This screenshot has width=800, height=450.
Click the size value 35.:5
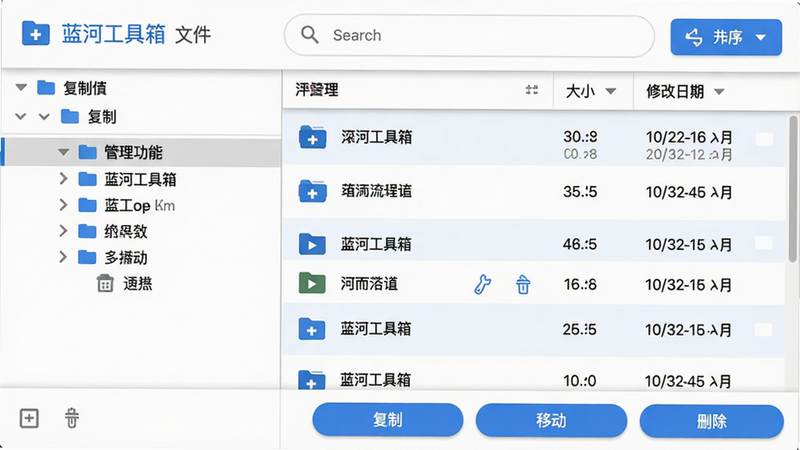580,192
